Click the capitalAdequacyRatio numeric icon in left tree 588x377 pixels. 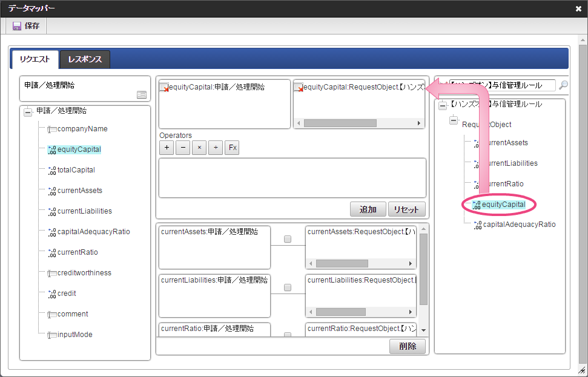[x=51, y=232]
